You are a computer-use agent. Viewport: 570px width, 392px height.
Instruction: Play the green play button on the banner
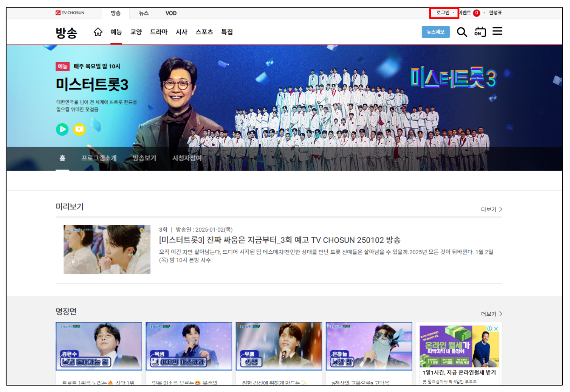point(62,129)
